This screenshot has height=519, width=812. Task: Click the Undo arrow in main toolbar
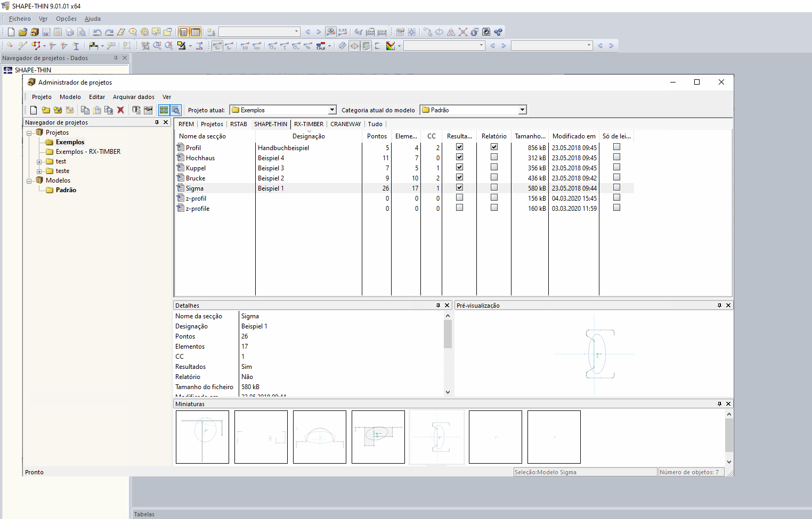[98, 32]
